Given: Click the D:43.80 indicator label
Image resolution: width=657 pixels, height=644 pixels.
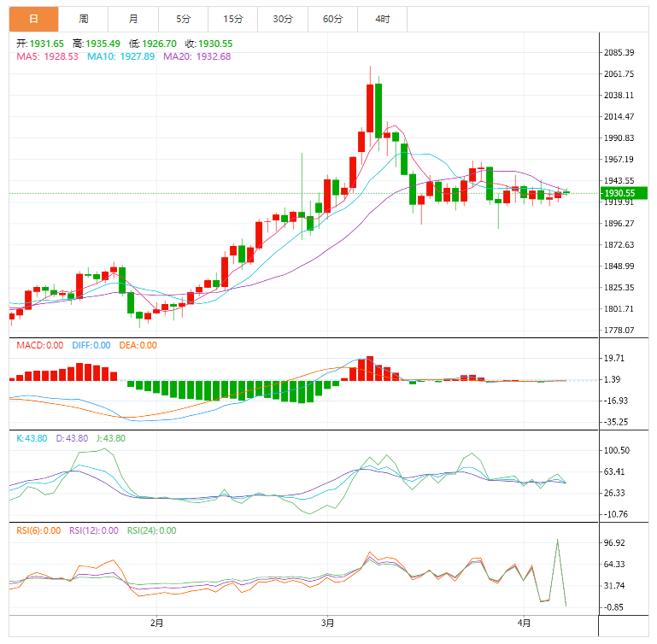Looking at the screenshot, I should pyautogui.click(x=72, y=438).
